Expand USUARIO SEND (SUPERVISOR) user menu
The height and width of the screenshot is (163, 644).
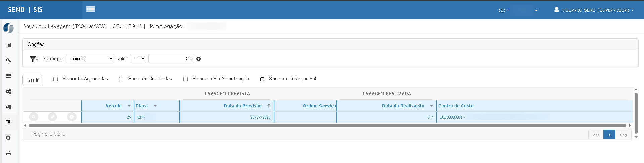pos(594,10)
